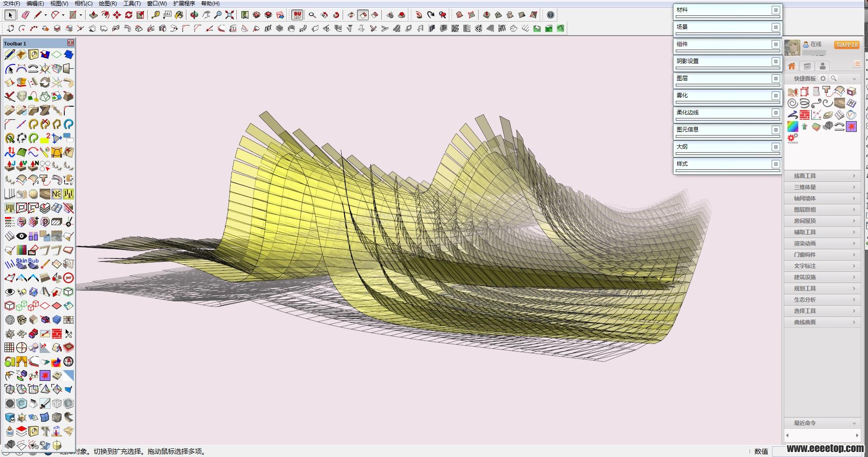Click the red POWER gear icon
This screenshot has width=868, height=457.
coord(793,138)
